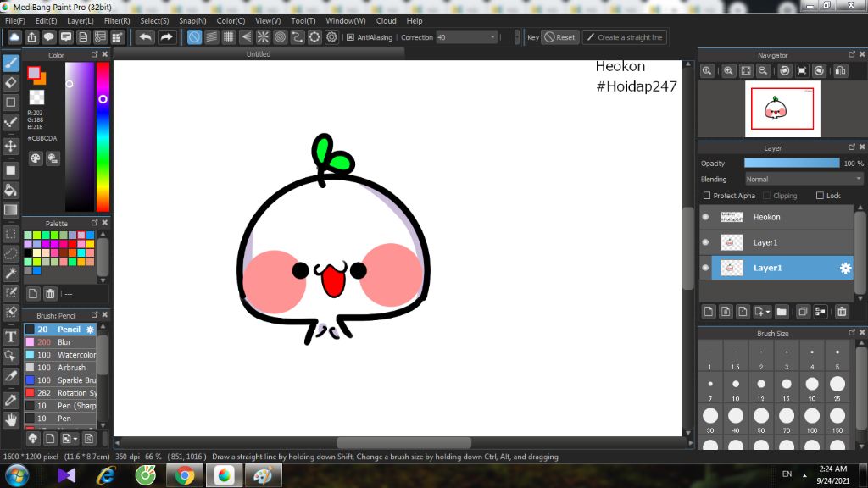Click the Redo arrow in toolbar
The width and height of the screenshot is (868, 488).
[x=166, y=37]
